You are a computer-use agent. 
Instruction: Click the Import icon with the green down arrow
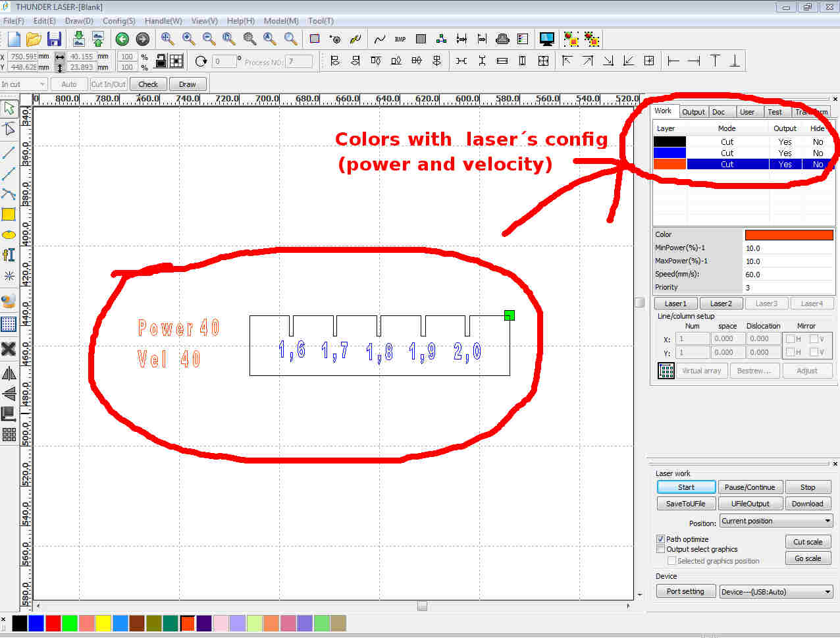(78, 39)
